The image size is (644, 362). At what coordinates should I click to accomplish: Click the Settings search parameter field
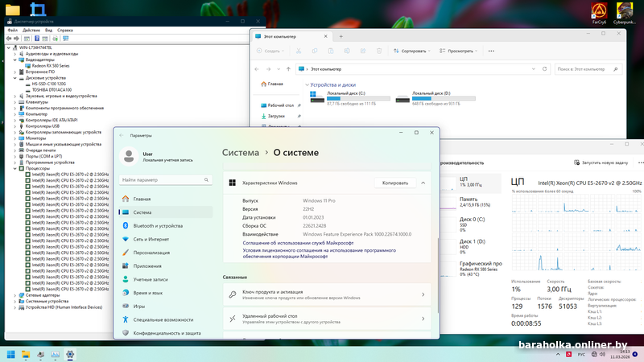(x=165, y=180)
